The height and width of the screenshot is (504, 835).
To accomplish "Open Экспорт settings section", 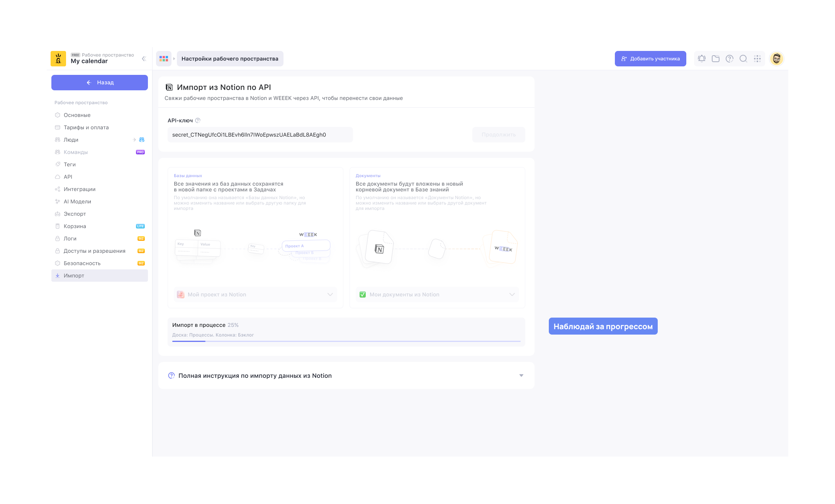I will pyautogui.click(x=75, y=214).
